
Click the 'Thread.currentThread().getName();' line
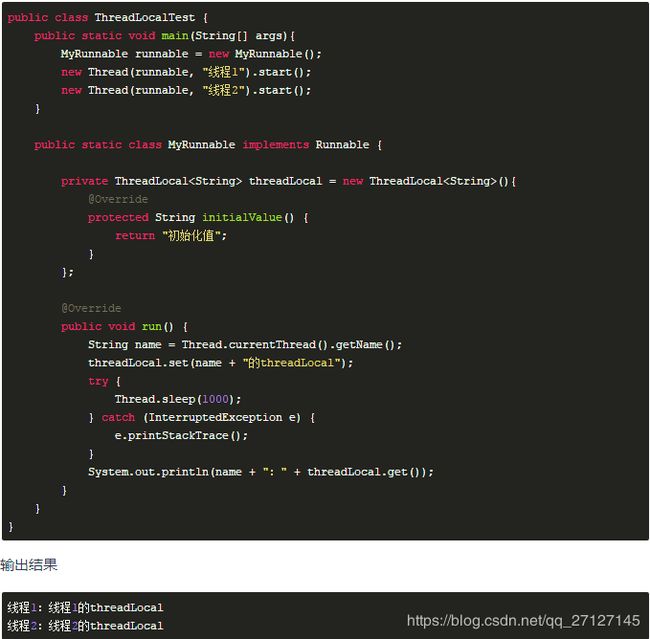[245, 345]
